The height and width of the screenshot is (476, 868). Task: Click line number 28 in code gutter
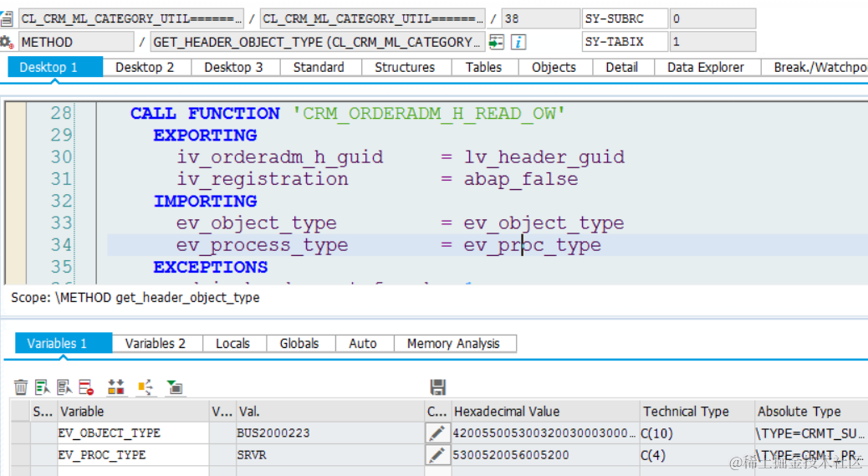click(x=61, y=113)
